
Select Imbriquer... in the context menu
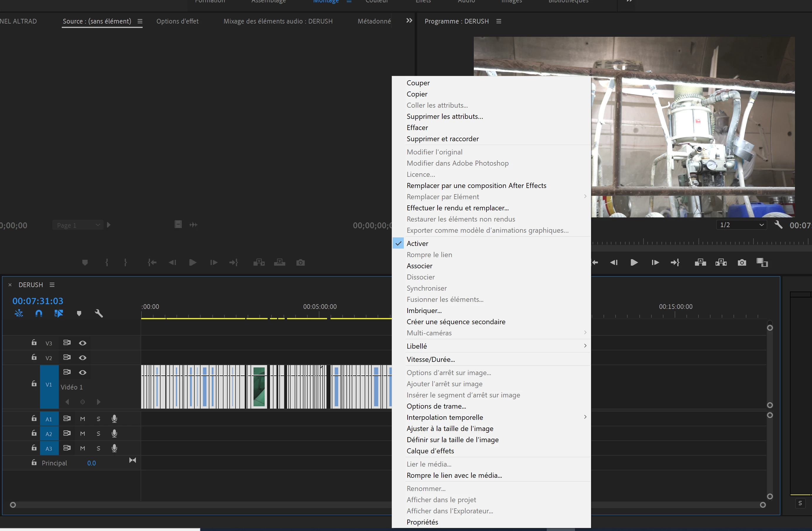(x=424, y=311)
